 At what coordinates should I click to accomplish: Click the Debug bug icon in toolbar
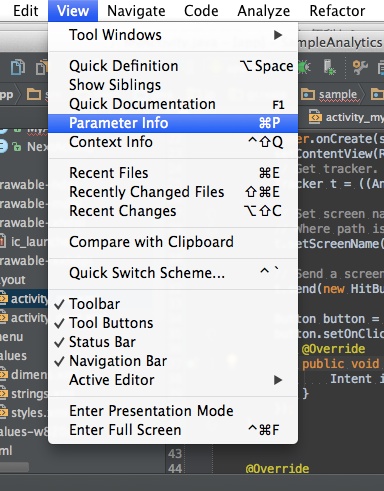pyautogui.click(x=304, y=67)
